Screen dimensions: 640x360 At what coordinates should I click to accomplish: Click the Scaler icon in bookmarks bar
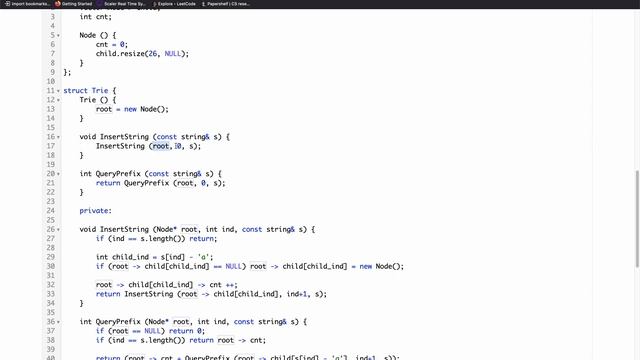99,4
